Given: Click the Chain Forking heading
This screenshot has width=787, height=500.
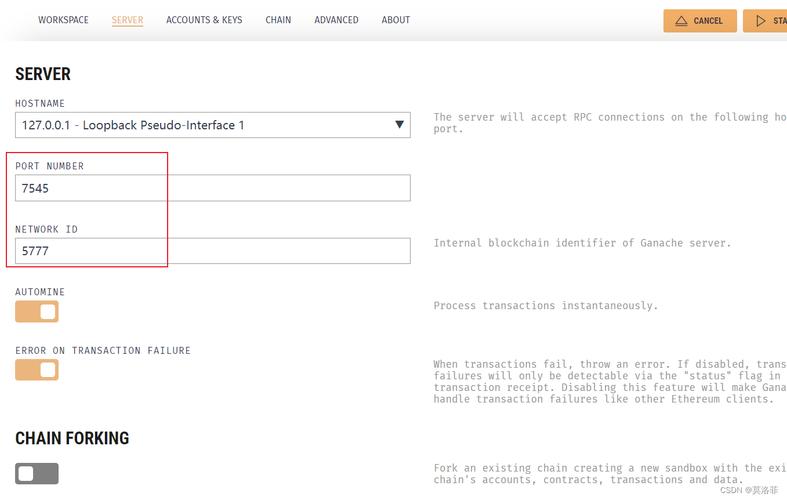Looking at the screenshot, I should point(72,438).
